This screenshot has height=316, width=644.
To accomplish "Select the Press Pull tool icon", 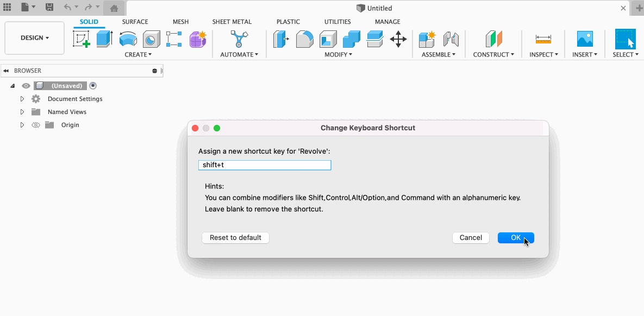I will pyautogui.click(x=281, y=39).
